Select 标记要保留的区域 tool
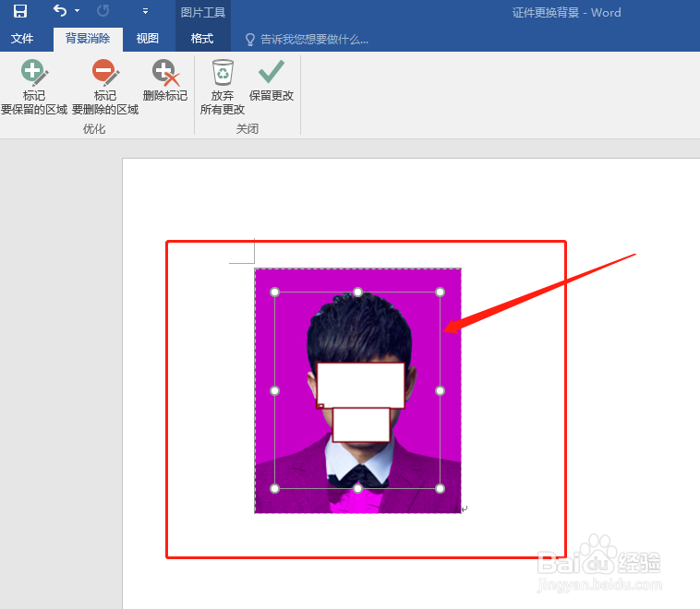The width and height of the screenshot is (700, 609). [x=34, y=88]
